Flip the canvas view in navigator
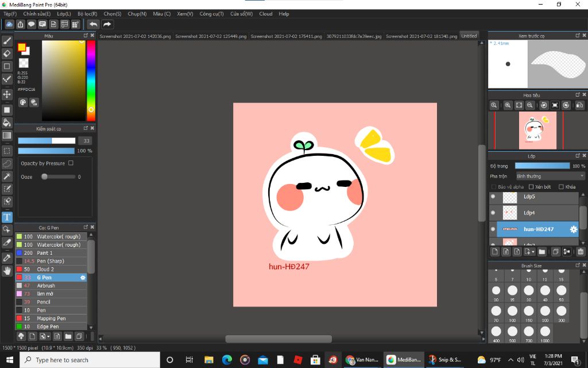The width and height of the screenshot is (588, 368). click(x=579, y=106)
